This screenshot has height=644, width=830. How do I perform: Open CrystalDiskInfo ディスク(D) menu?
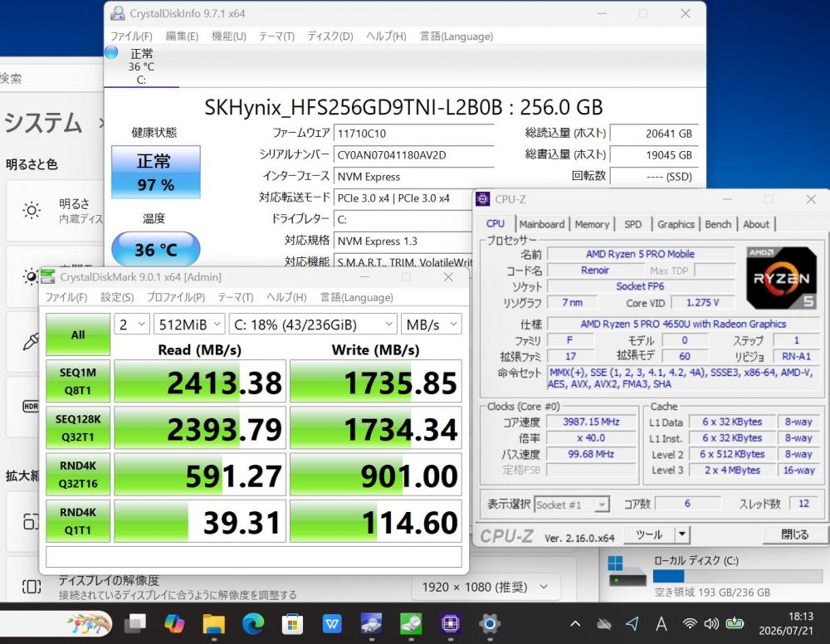(330, 36)
